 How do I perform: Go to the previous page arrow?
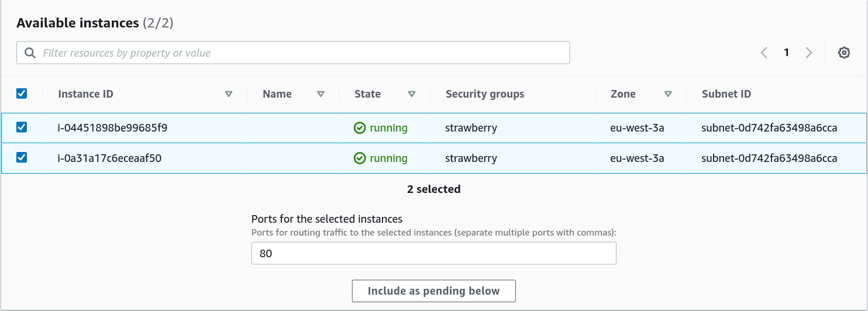(x=764, y=53)
